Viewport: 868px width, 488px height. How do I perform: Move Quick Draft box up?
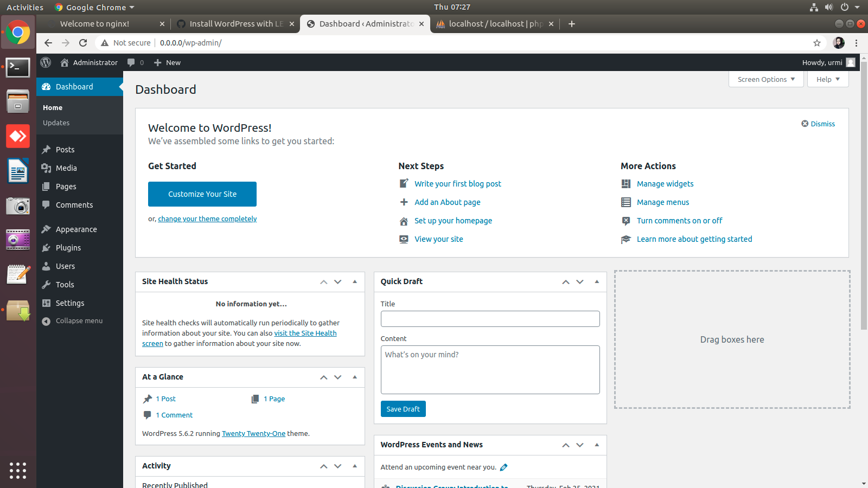pos(566,281)
